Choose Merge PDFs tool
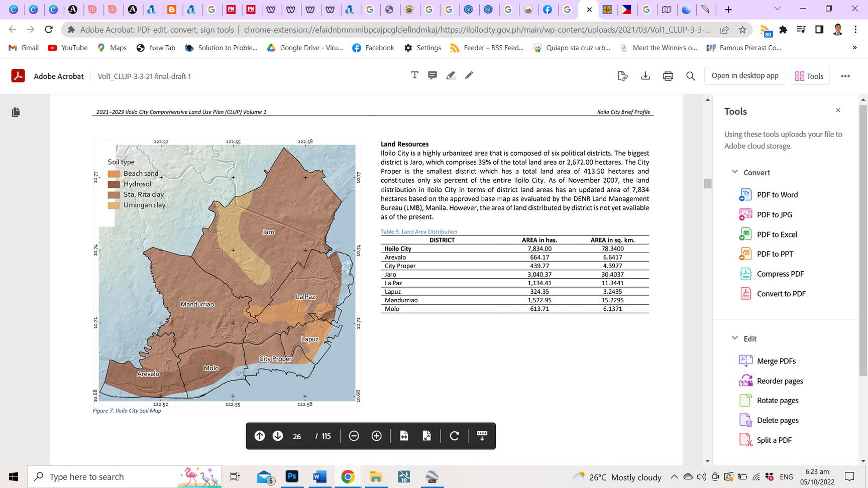The image size is (868, 488). 776,361
